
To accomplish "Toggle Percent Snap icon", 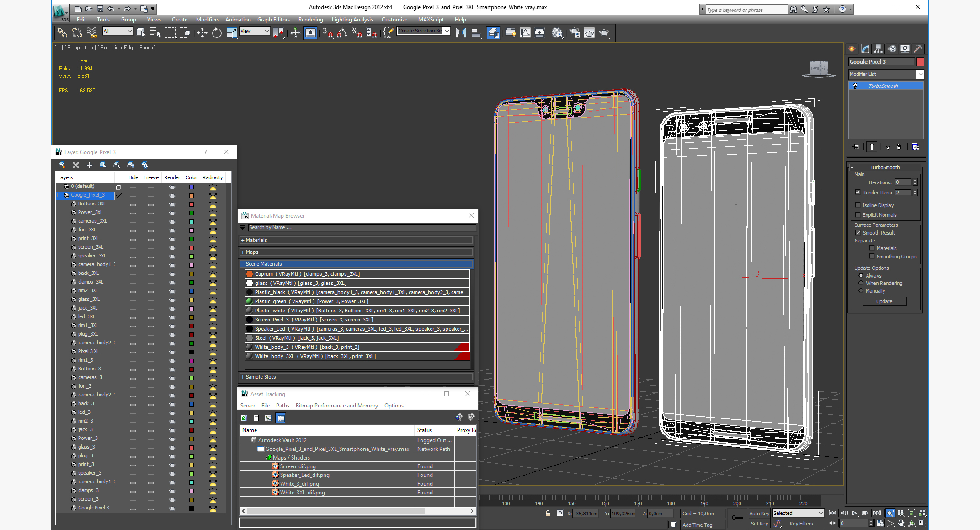I will [x=357, y=32].
